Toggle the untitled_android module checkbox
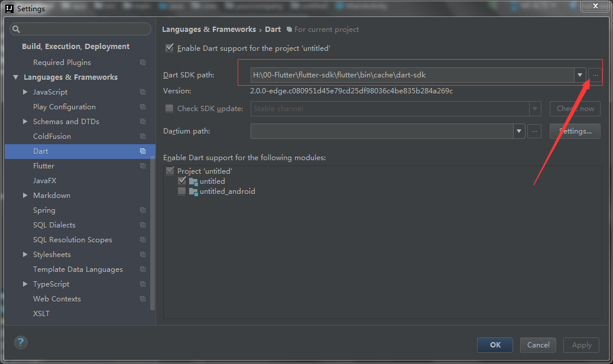 (x=181, y=191)
